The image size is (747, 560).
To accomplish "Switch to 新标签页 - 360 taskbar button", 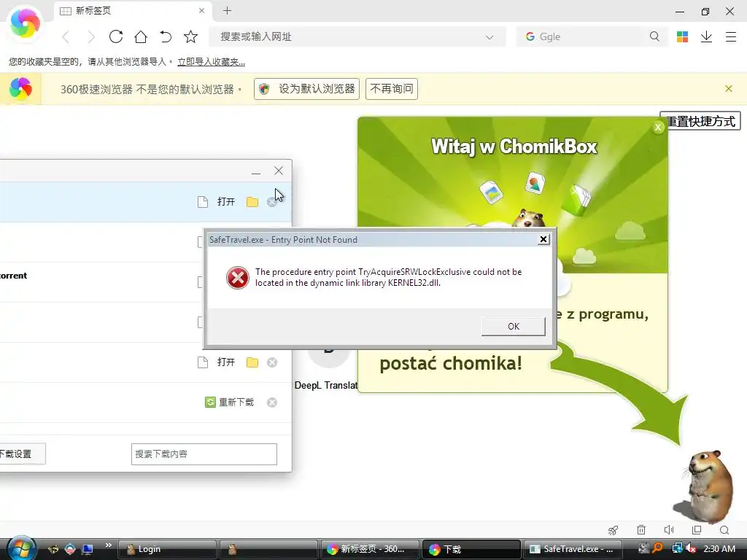I will click(370, 549).
